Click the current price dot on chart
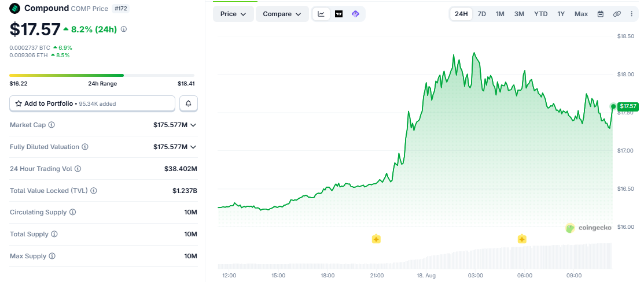Viewport: 644px width, 282px height. [613, 106]
